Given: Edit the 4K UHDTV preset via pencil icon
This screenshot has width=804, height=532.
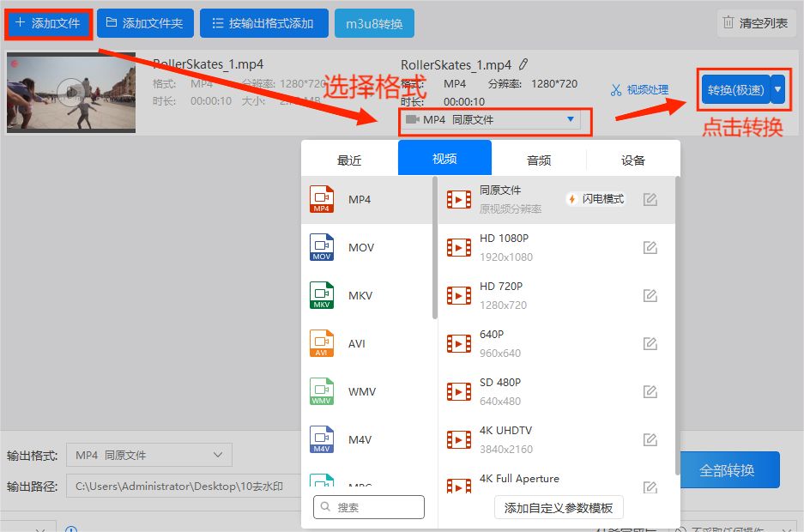Looking at the screenshot, I should click(x=650, y=438).
